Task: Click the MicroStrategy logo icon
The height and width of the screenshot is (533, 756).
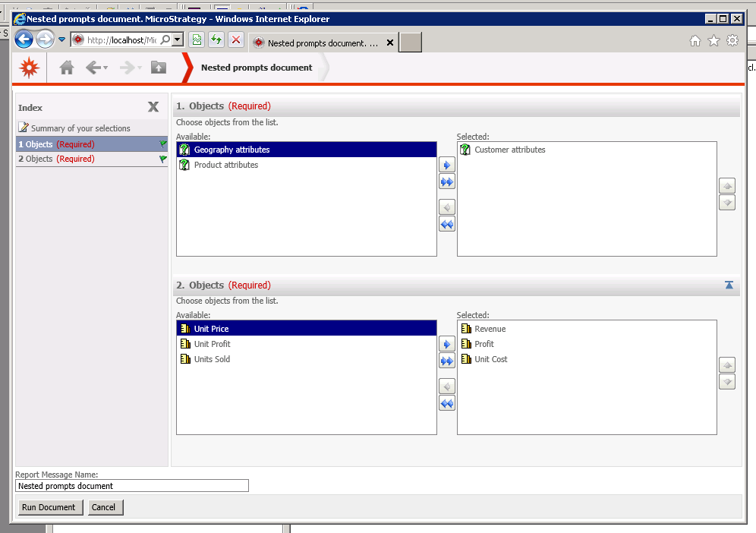Action: point(29,67)
